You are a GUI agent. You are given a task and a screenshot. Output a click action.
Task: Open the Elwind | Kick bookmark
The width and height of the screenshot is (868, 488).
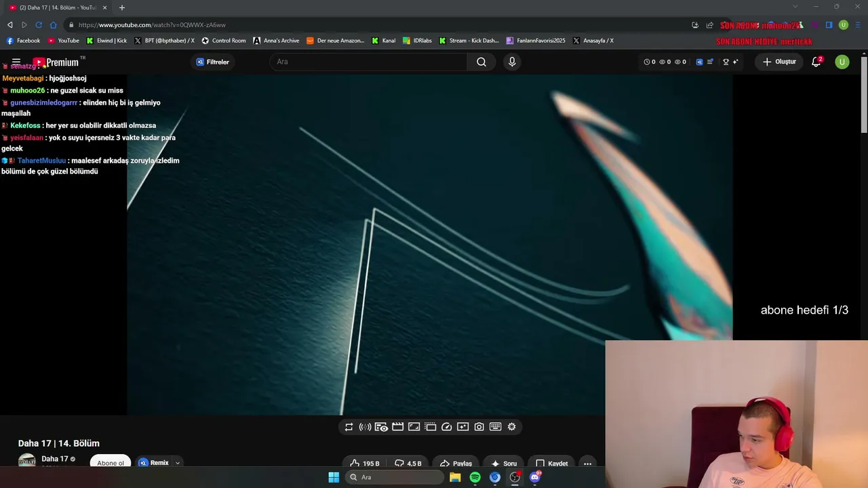point(106,41)
